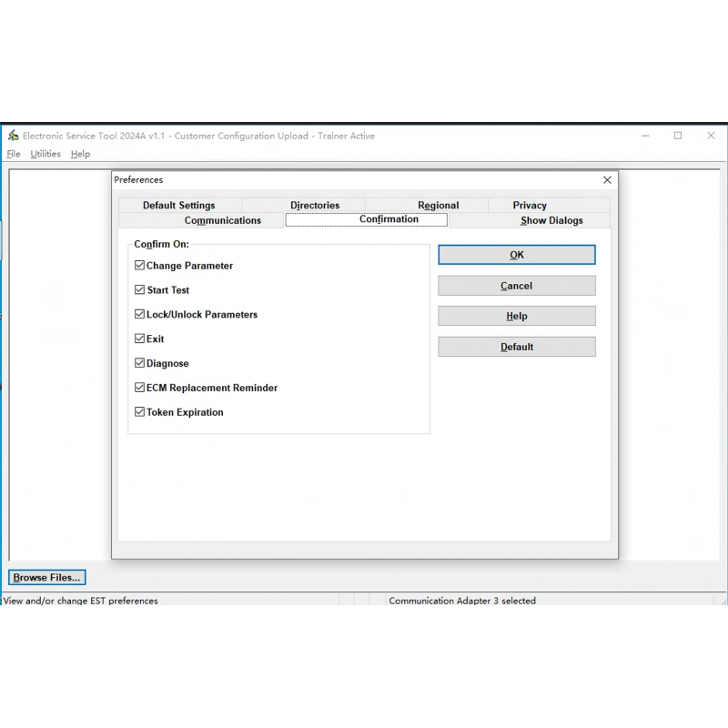
Task: Switch to the Default Settings tab
Action: (178, 205)
